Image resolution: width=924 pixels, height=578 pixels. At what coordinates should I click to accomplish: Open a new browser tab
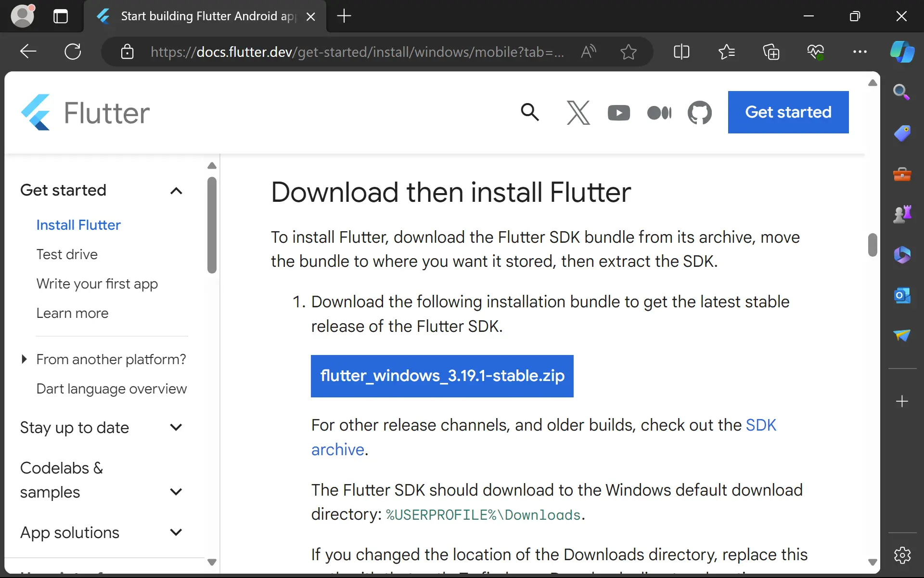point(344,16)
